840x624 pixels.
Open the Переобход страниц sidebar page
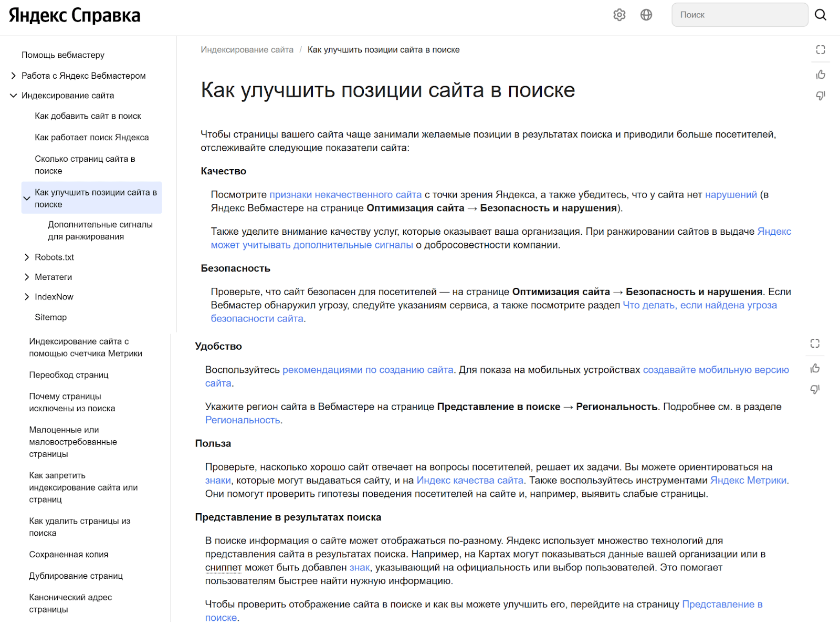[x=69, y=375]
